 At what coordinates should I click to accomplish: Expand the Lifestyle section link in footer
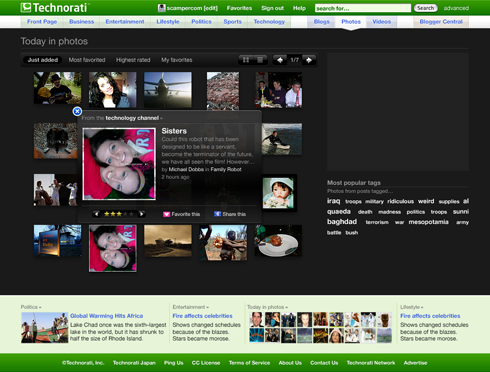coord(412,307)
